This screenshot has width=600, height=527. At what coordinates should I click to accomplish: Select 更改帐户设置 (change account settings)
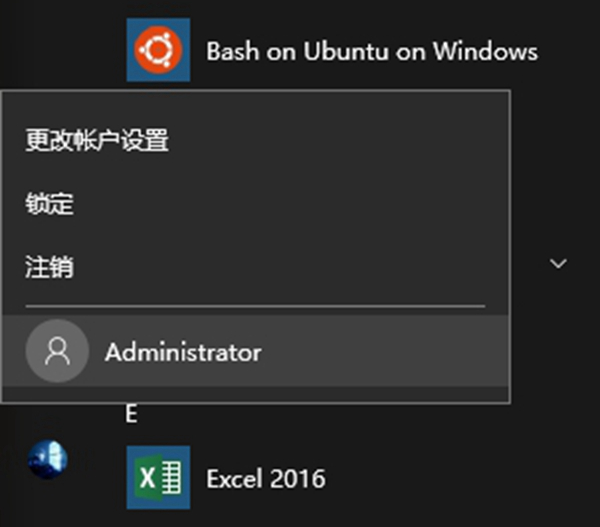(x=97, y=141)
